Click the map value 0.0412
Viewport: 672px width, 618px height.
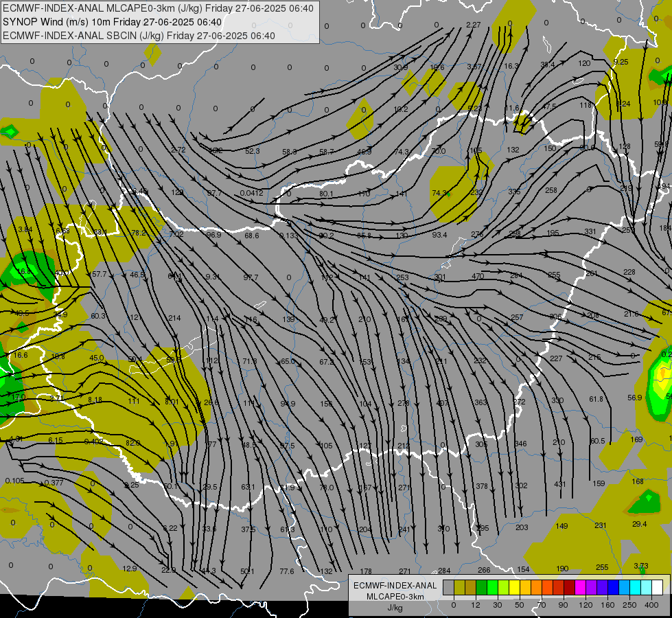pyautogui.click(x=252, y=193)
